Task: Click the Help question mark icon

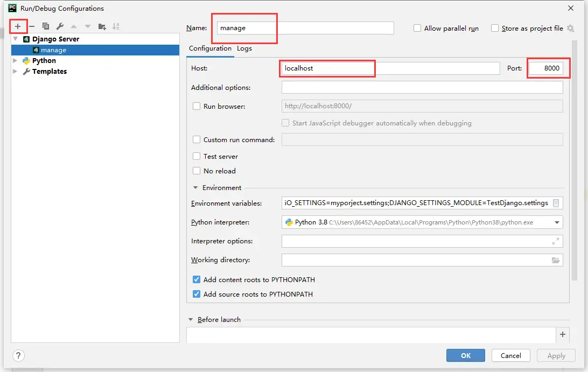Action: tap(18, 355)
